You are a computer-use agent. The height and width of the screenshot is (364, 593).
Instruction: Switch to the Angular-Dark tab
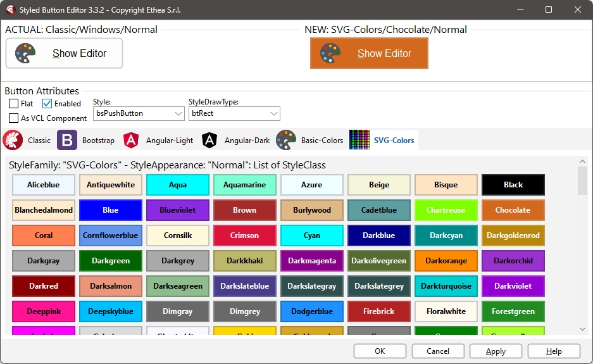pyautogui.click(x=246, y=141)
